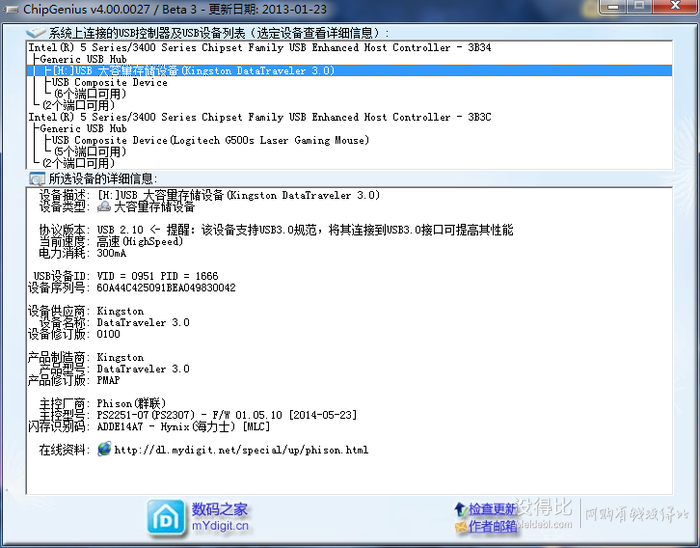Click the ChipGenius app icon in title bar

tap(10, 9)
